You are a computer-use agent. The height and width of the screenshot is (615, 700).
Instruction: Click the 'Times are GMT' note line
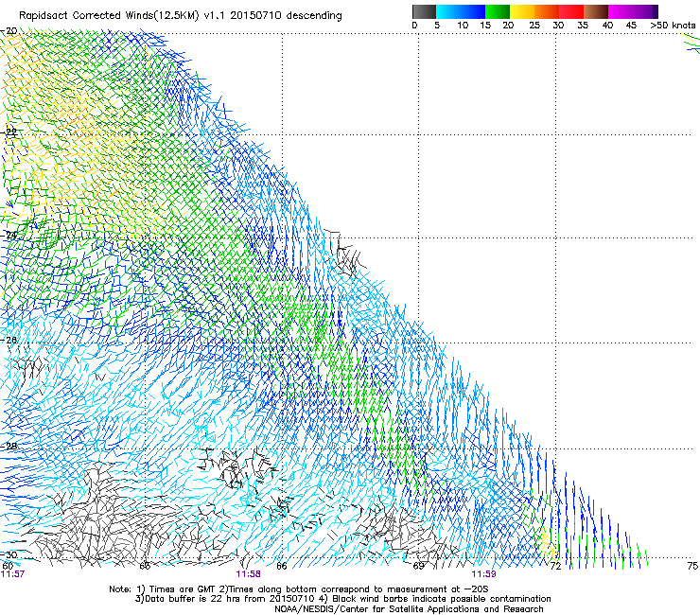coord(299,589)
